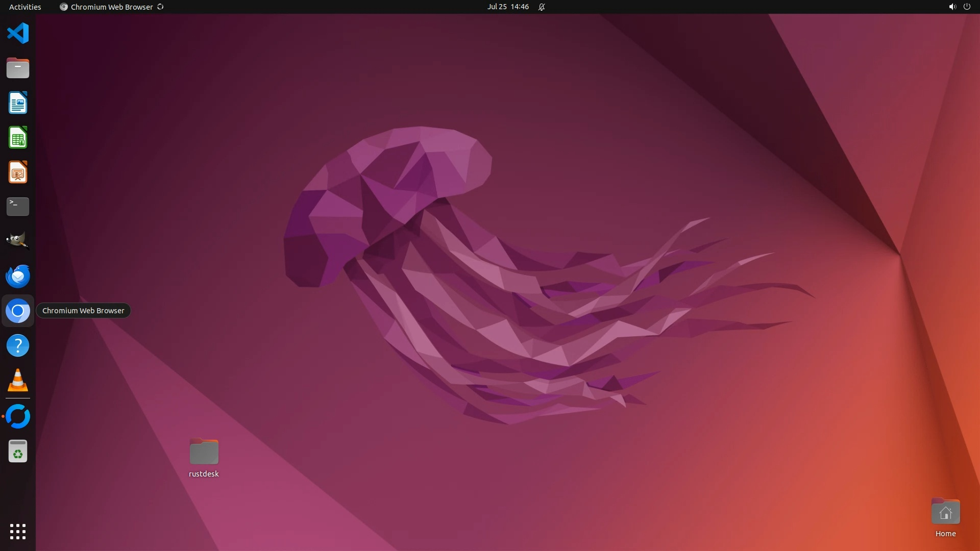
Task: Expand system menu via volume icon
Action: click(952, 7)
